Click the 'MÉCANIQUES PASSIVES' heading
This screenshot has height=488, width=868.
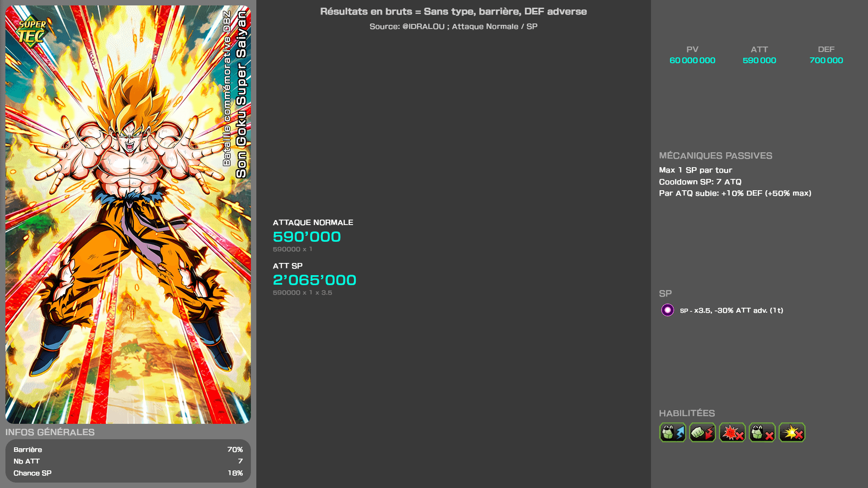pyautogui.click(x=715, y=155)
